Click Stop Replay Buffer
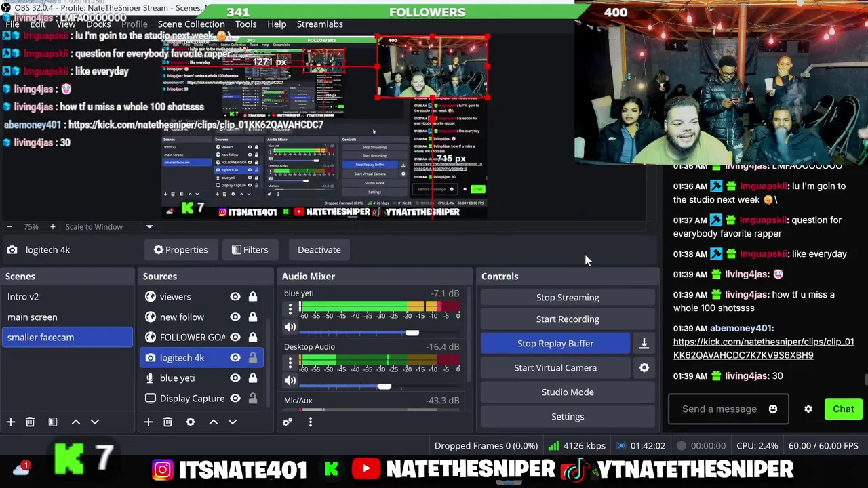Screen dimensions: 868x488 555,344
